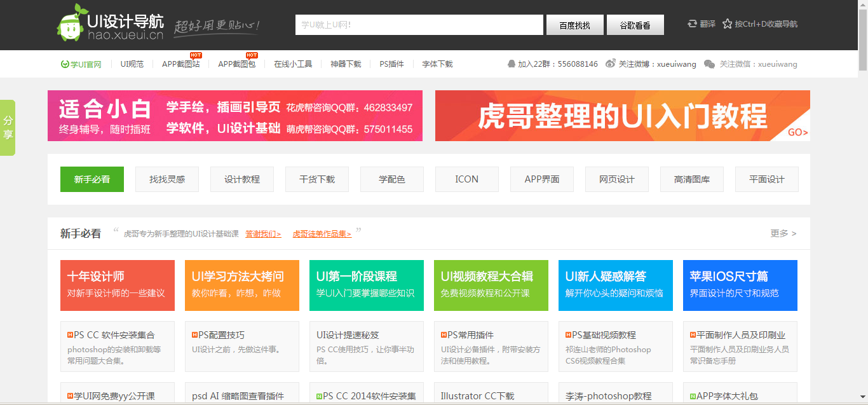Viewport: 868px width, 405px height.
Task: Open the APP截图包 nav item
Action: 237,64
